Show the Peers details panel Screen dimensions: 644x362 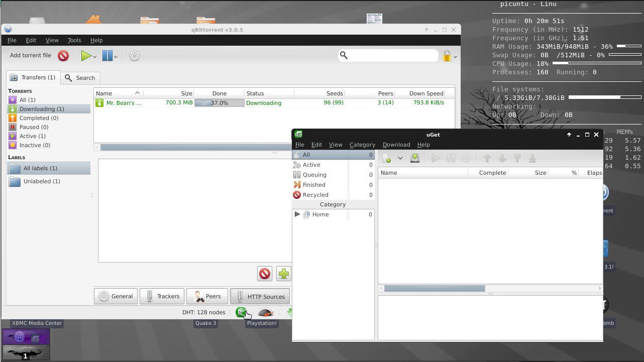tap(207, 296)
